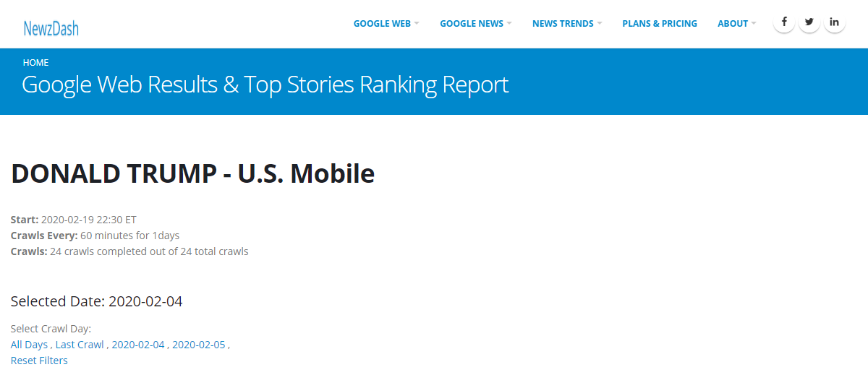Image resolution: width=868 pixels, height=388 pixels.
Task: Expand the Google Web dropdown menu
Action: (x=386, y=24)
